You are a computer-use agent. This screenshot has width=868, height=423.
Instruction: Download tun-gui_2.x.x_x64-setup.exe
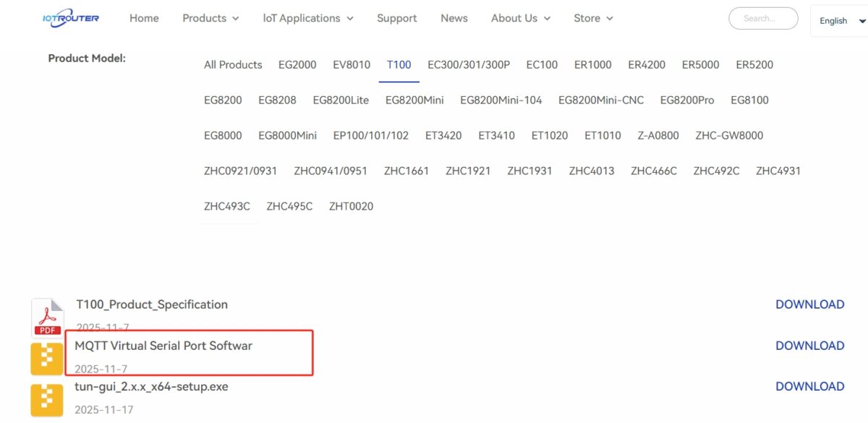click(x=809, y=386)
